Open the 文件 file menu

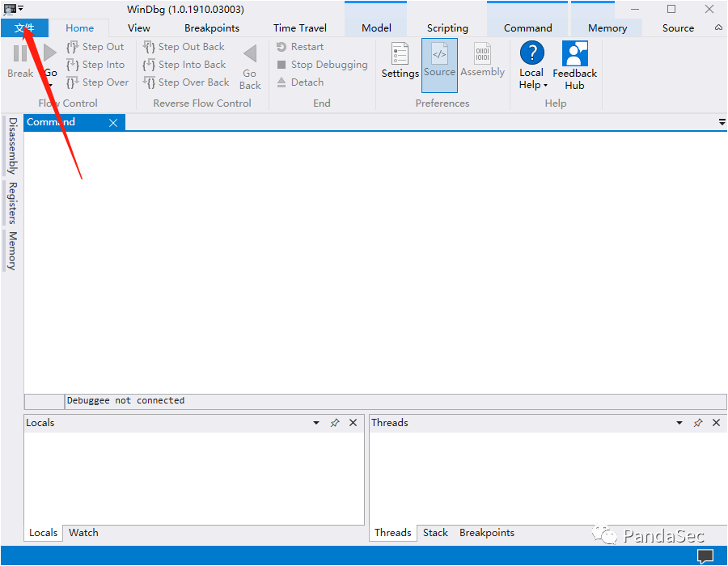[x=24, y=28]
